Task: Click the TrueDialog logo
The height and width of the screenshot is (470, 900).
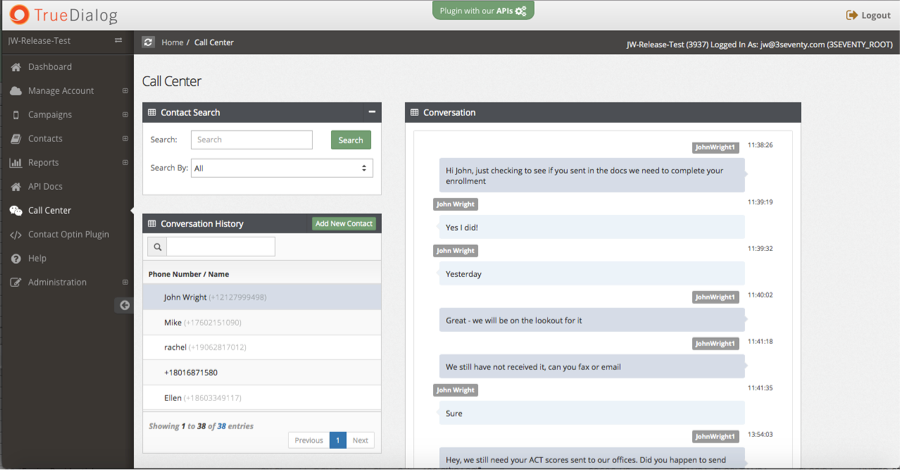Action: click(x=63, y=15)
